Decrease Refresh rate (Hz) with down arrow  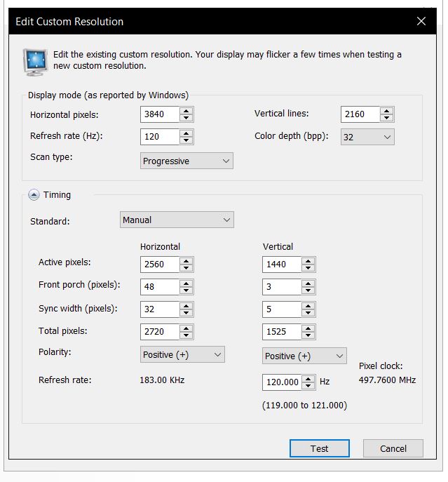pos(186,140)
